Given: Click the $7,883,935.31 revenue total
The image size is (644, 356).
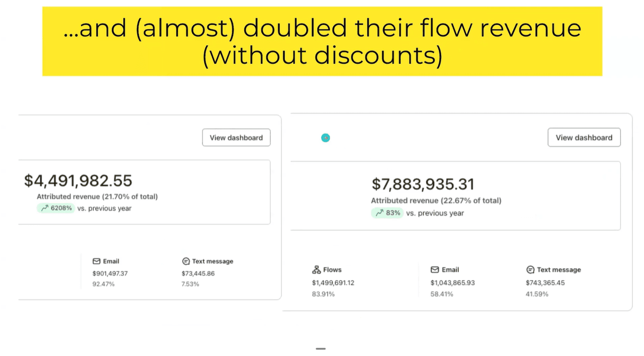Looking at the screenshot, I should click(423, 184).
